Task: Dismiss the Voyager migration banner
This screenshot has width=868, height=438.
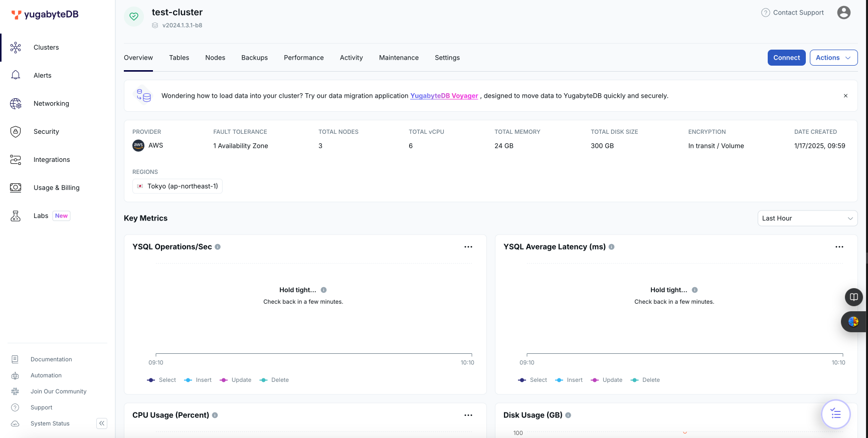Action: 845,96
